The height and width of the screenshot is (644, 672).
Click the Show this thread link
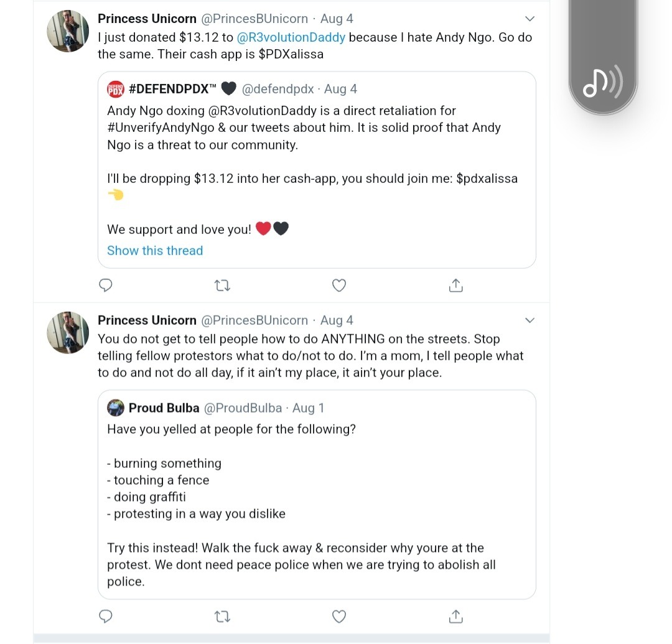pos(155,251)
